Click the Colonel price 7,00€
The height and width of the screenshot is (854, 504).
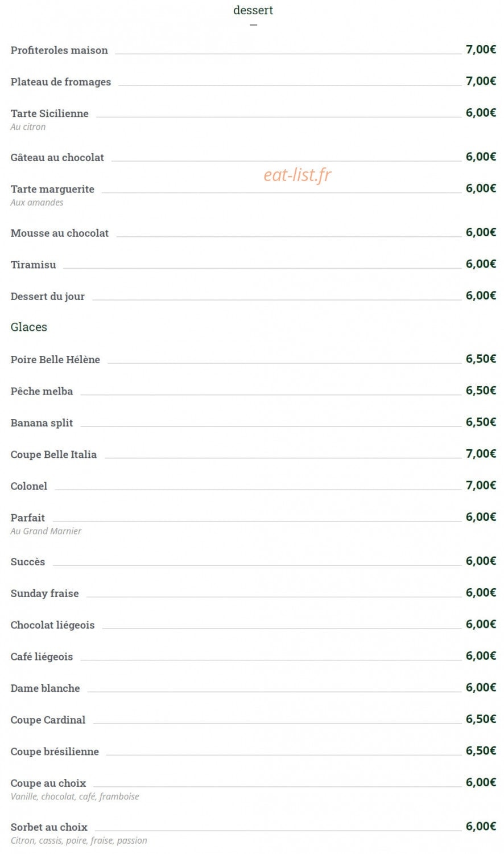coord(481,485)
